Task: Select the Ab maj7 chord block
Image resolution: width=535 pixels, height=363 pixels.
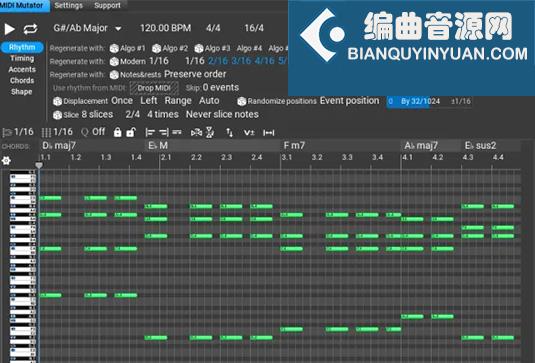Action: (x=431, y=146)
